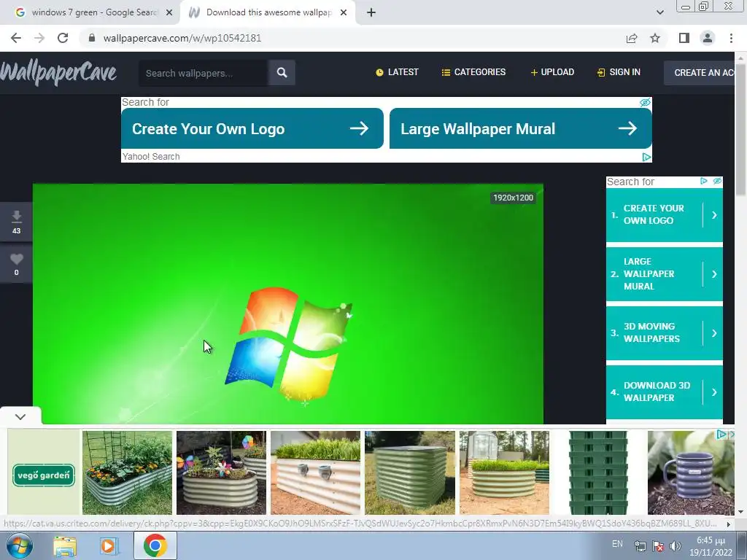Bookmark this page with star icon
This screenshot has height=560, width=747.
click(655, 38)
